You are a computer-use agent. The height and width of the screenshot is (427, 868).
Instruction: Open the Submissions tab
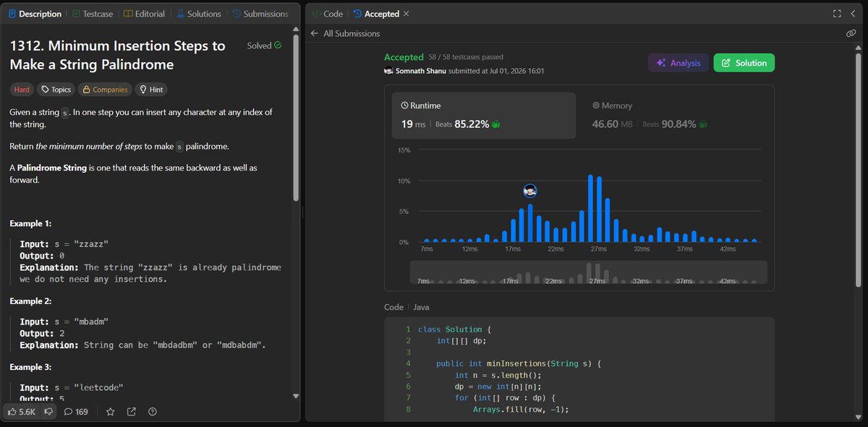(260, 14)
